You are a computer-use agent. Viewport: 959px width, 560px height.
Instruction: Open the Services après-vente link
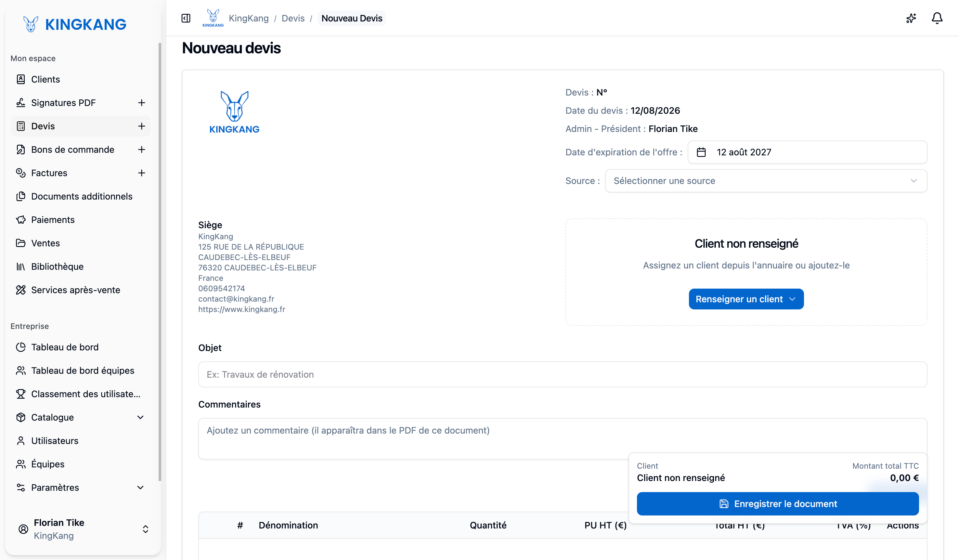80,290
